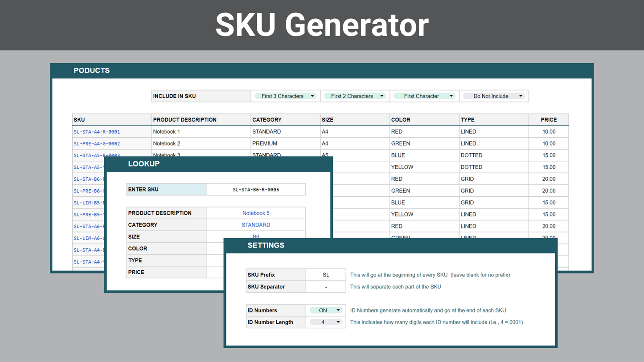Viewport: 644px width, 362px height.
Task: Click the STANDARD category lookup result
Action: (x=256, y=225)
